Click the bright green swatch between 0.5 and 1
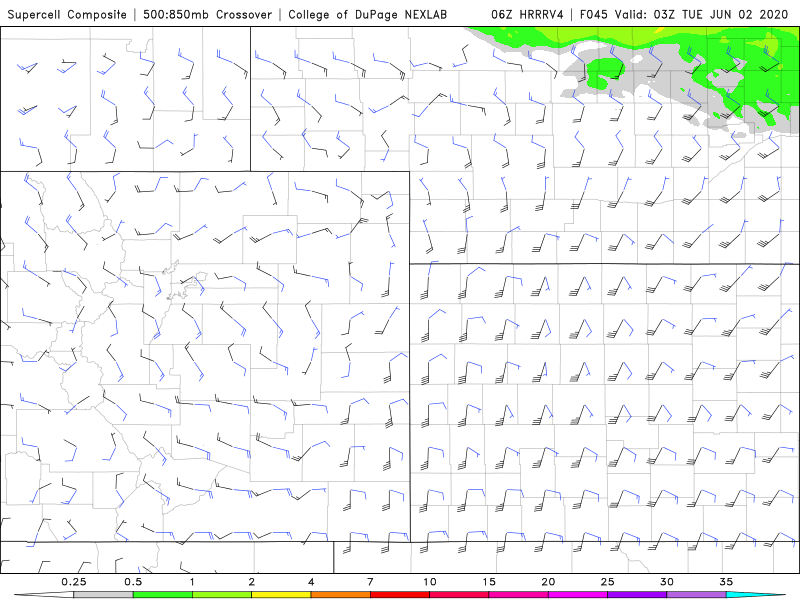Screen dimensions: 800x600 [x=163, y=595]
